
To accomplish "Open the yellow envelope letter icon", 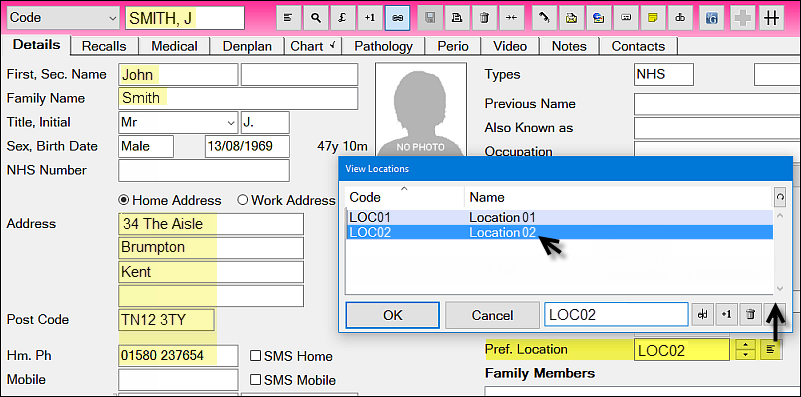I will click(x=572, y=18).
